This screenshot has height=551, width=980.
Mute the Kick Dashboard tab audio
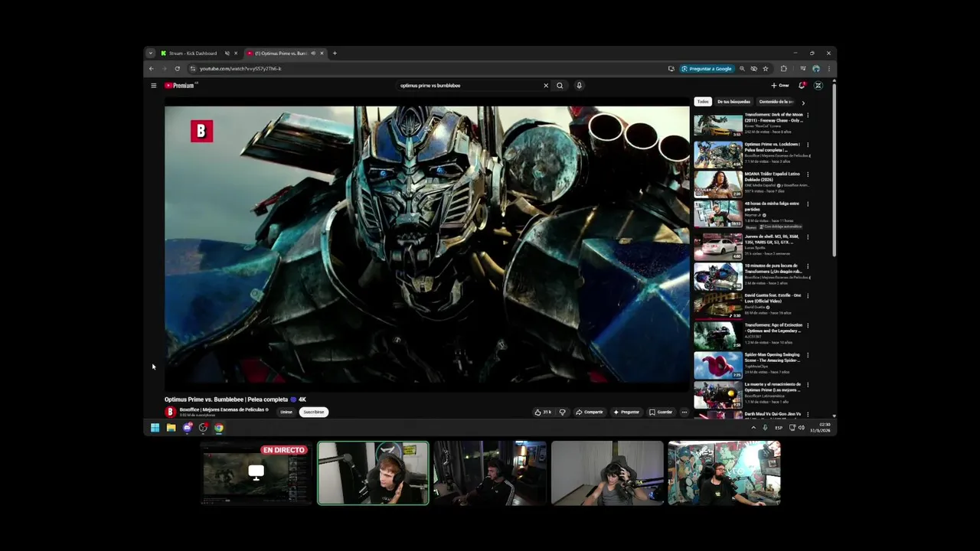coord(227,54)
